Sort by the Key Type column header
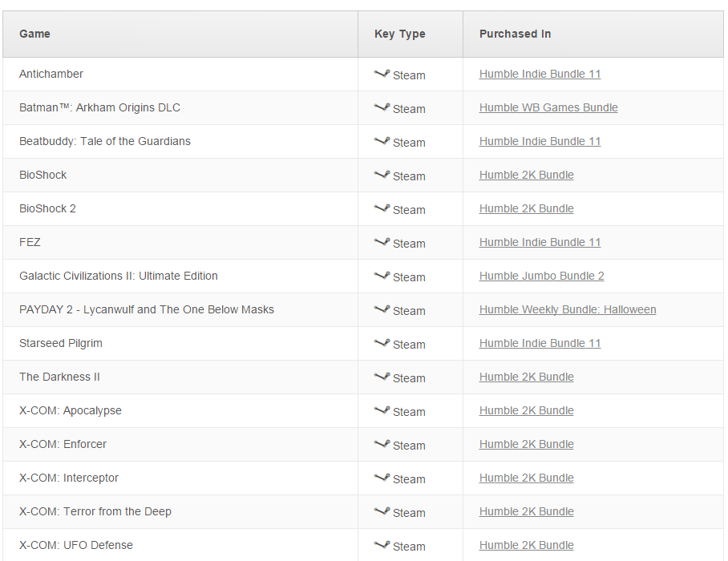 click(x=400, y=34)
